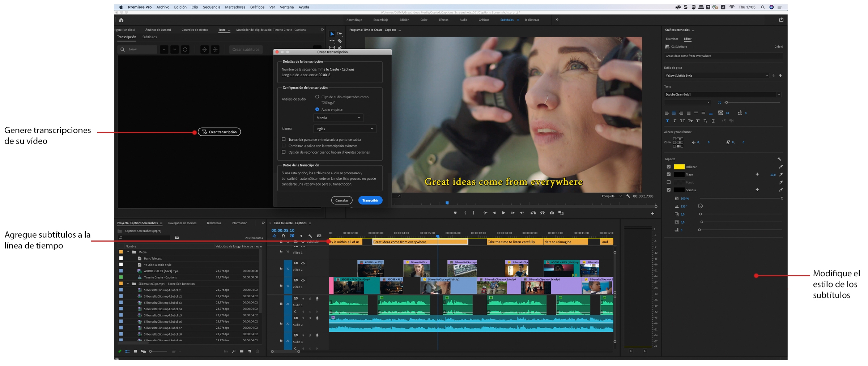Center-align the subtitle text
The height and width of the screenshot is (366, 868).
pyautogui.click(x=674, y=113)
